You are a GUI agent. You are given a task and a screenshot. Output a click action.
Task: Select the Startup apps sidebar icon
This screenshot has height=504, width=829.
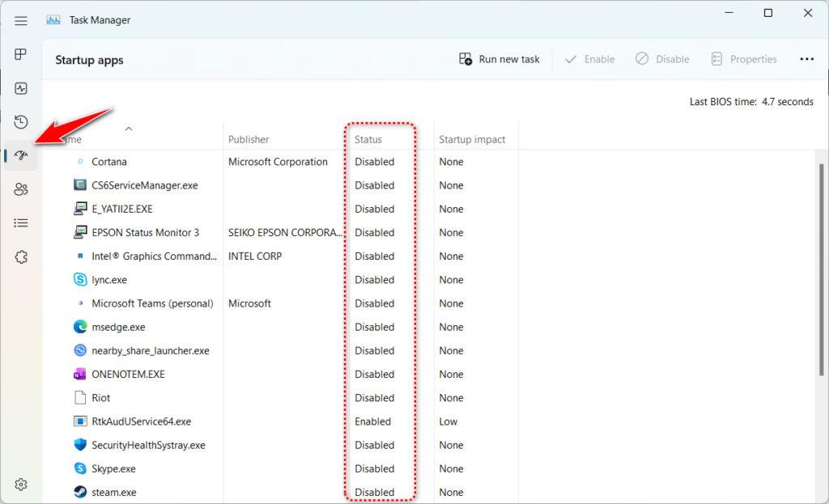(x=21, y=155)
